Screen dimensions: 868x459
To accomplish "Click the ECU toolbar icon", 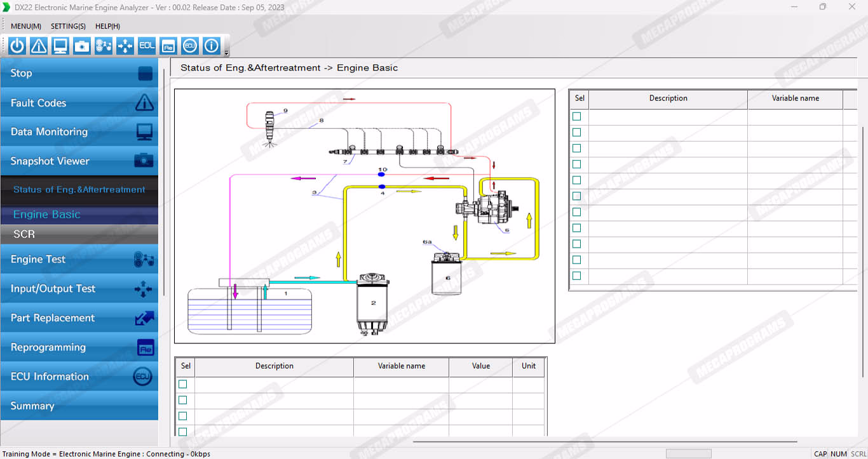I will [x=190, y=46].
